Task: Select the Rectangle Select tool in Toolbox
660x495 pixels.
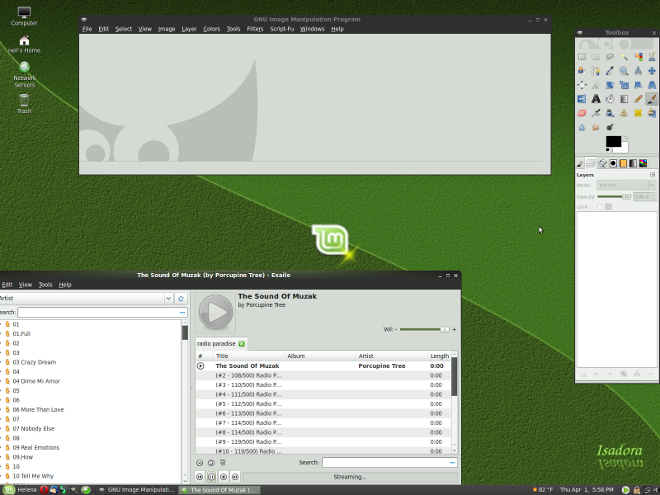Action: (x=582, y=57)
